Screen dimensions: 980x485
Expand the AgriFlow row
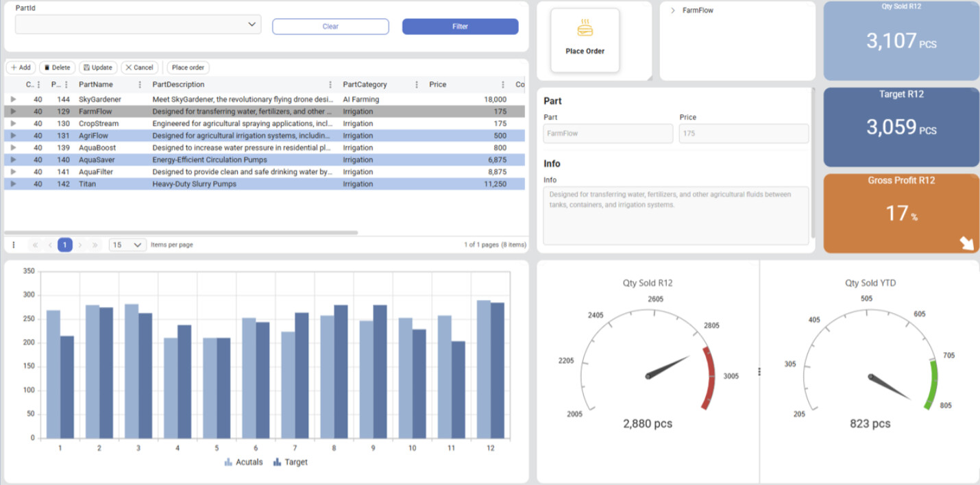coord(13,136)
